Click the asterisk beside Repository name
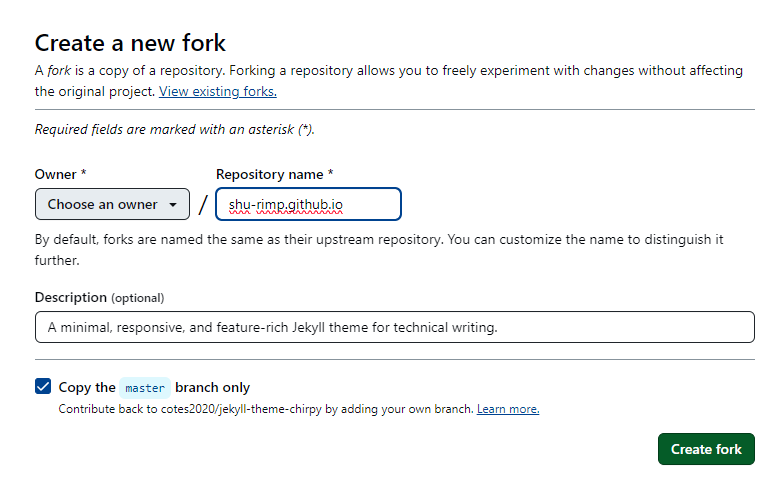773x481 pixels. (331, 172)
